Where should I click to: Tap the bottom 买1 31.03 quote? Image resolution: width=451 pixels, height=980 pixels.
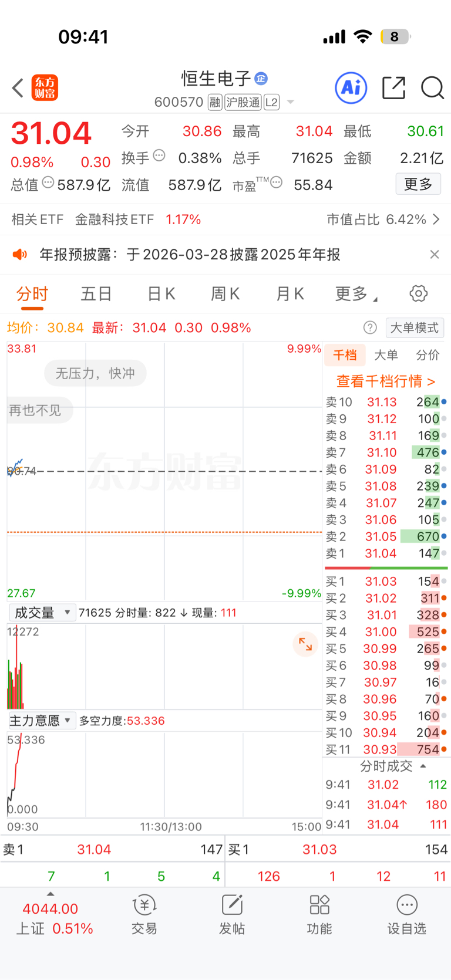click(338, 849)
